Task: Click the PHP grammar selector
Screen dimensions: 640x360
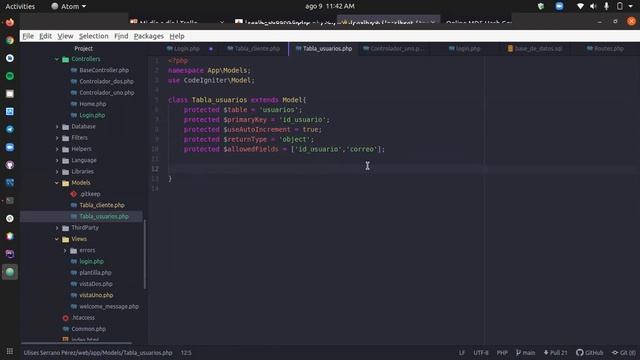Action: (x=502, y=352)
